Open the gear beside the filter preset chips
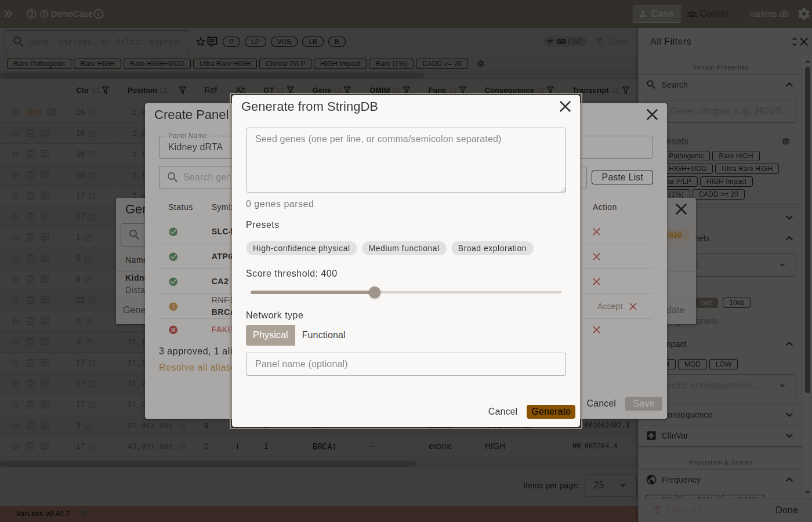This screenshot has height=522, width=812. click(480, 64)
